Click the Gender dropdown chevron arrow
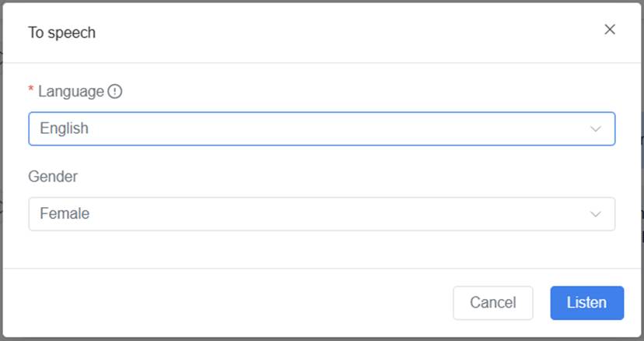This screenshot has width=644, height=341. tap(596, 213)
